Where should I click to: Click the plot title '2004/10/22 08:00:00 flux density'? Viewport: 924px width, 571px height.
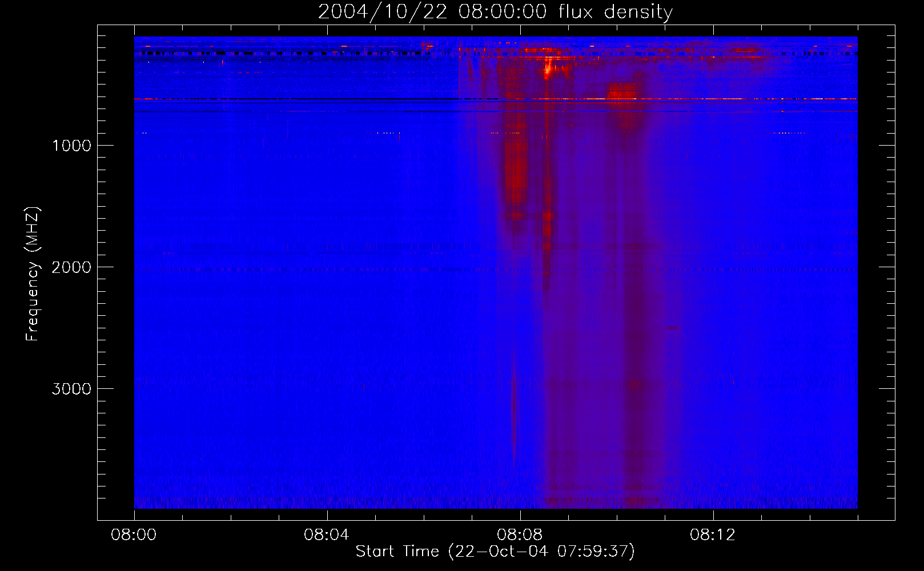click(495, 12)
